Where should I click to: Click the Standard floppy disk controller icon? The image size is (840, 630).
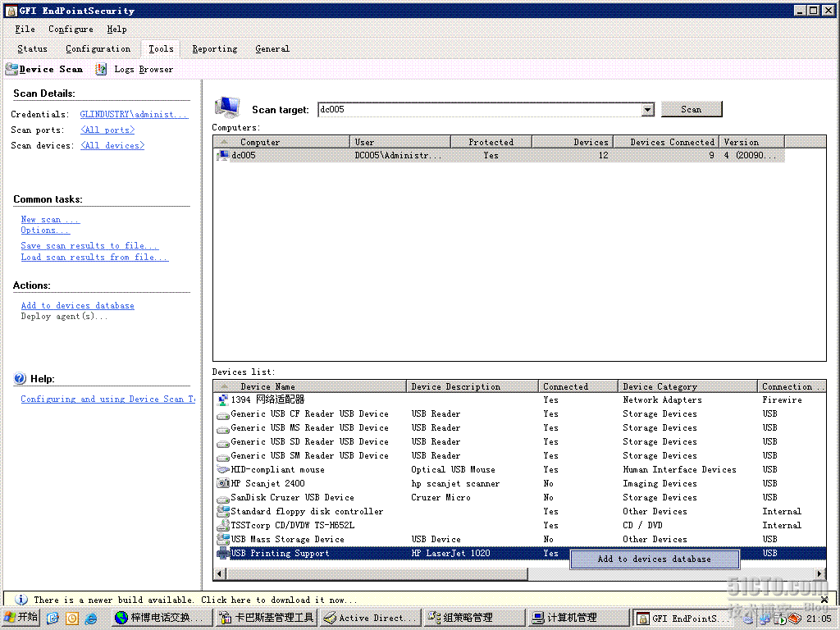coord(223,511)
